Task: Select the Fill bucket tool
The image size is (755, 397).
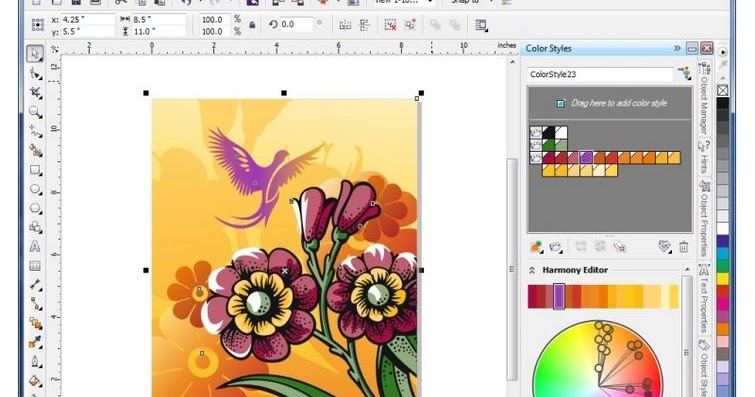Action: [x=35, y=381]
